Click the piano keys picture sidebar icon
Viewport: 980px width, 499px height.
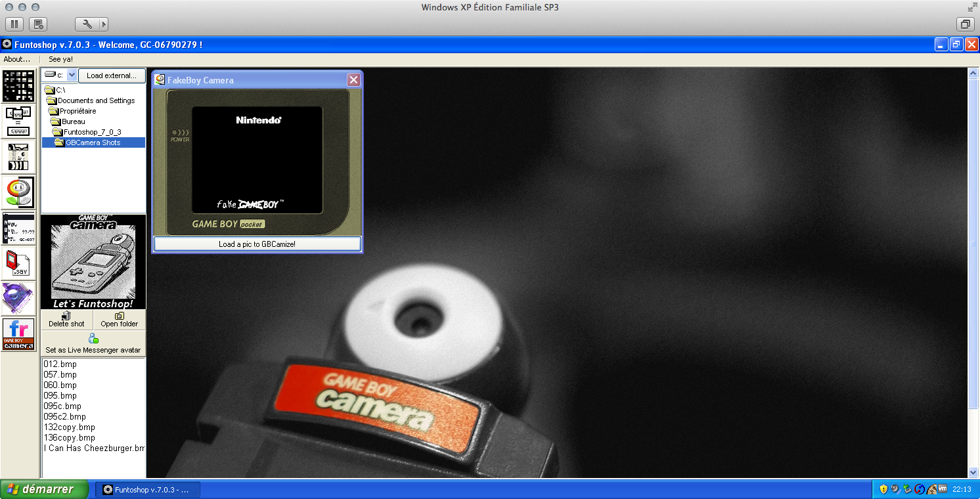point(18,156)
